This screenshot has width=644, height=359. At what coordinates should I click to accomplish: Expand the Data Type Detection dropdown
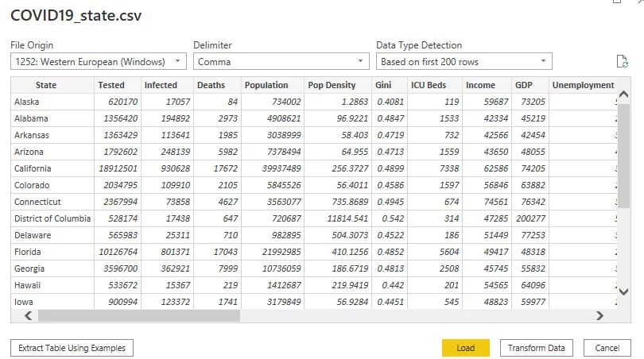[x=464, y=61]
